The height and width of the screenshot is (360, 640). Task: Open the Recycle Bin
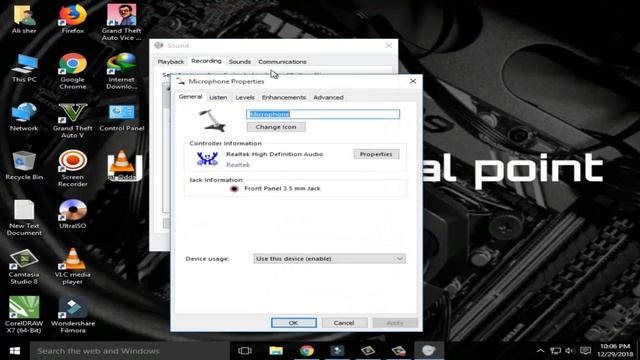point(24,165)
